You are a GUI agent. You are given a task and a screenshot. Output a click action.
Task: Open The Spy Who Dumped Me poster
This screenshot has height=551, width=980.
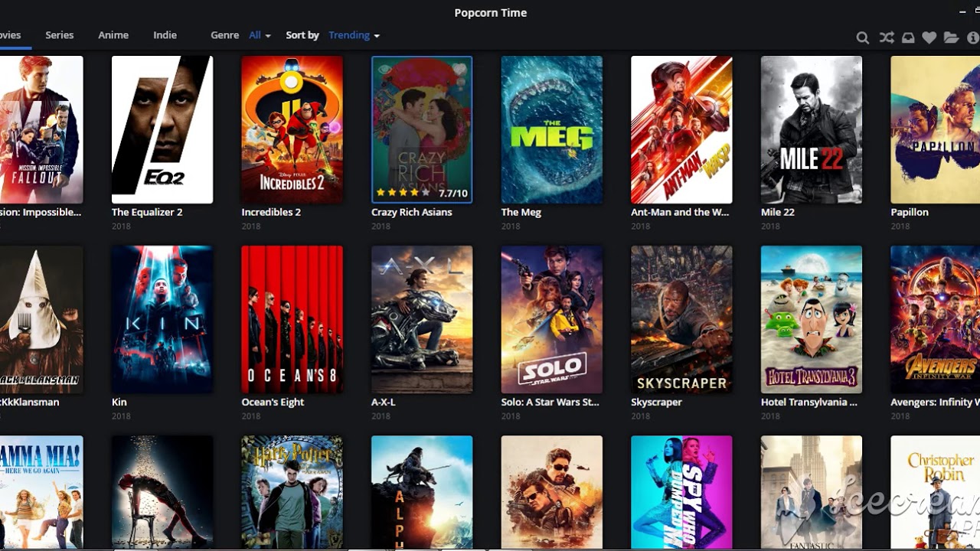click(x=681, y=492)
